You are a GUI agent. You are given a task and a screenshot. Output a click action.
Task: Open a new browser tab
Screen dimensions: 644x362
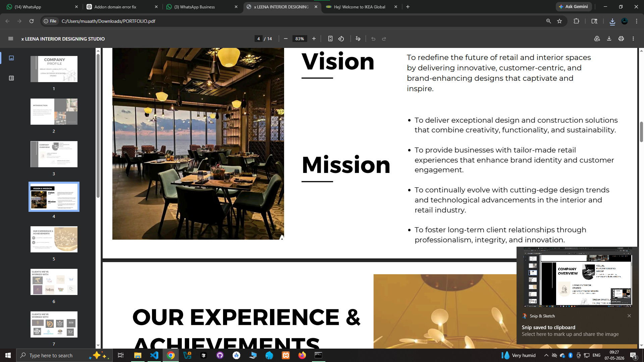coord(408,7)
